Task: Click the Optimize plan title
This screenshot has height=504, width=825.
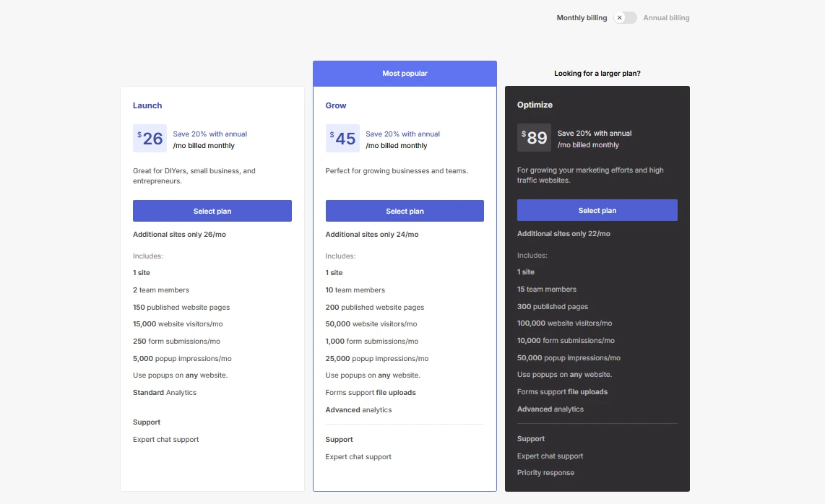Action: (535, 105)
